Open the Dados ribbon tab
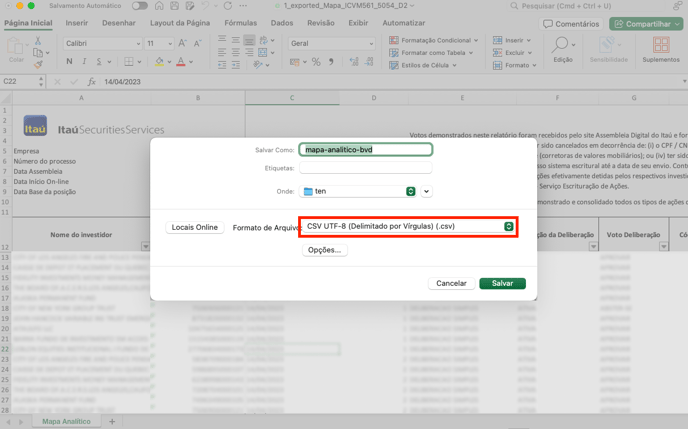 coord(282,23)
